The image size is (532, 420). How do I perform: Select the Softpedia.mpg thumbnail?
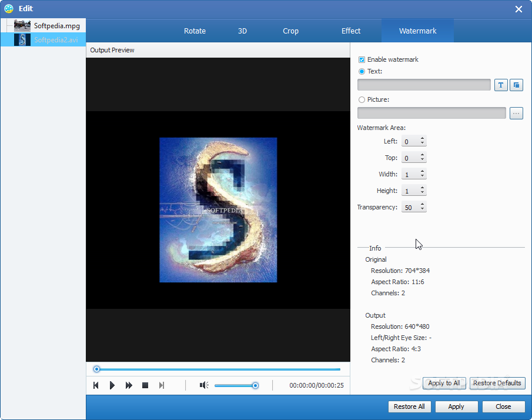[22, 26]
